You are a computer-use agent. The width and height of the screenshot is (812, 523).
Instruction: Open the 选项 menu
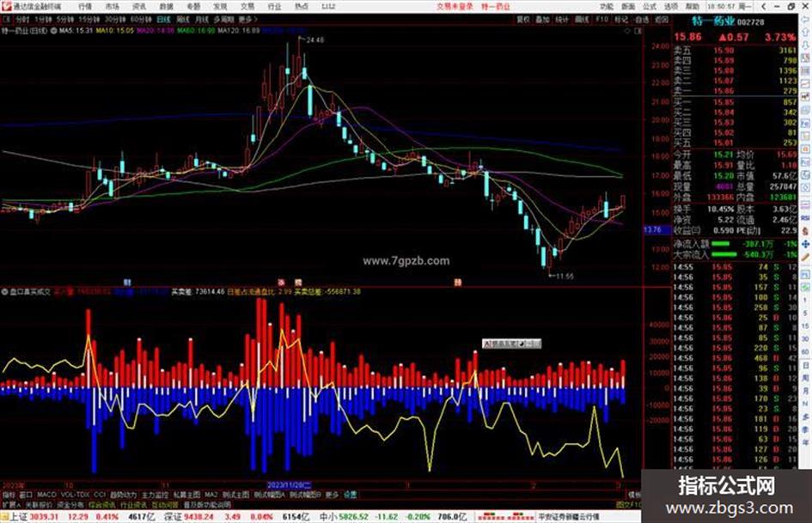coord(671,7)
